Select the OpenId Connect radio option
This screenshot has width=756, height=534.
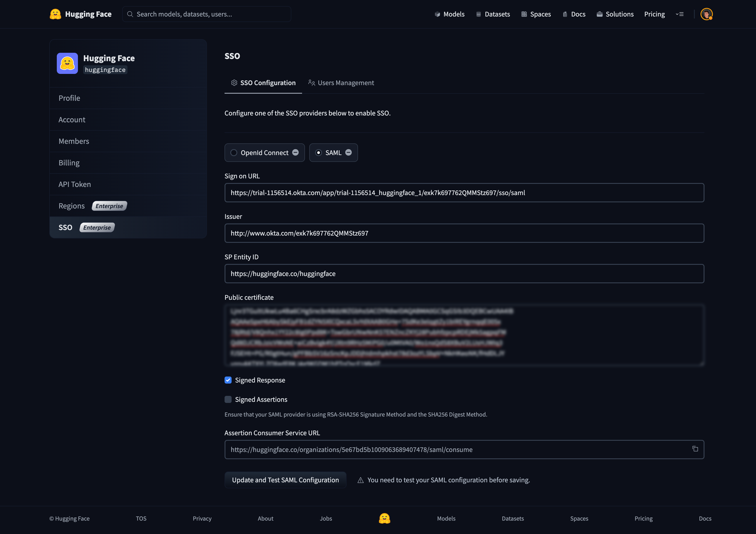pos(234,153)
